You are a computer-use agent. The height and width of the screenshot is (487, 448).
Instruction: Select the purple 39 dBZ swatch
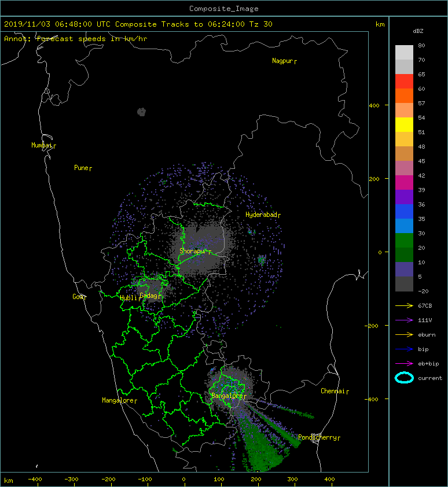(404, 197)
